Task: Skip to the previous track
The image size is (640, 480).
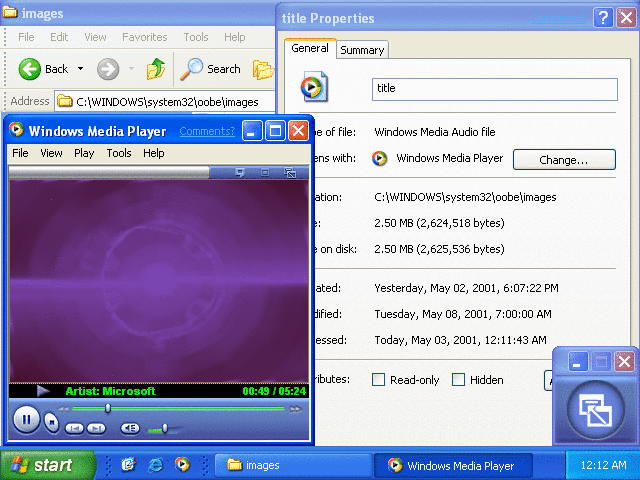Action: click(x=74, y=429)
